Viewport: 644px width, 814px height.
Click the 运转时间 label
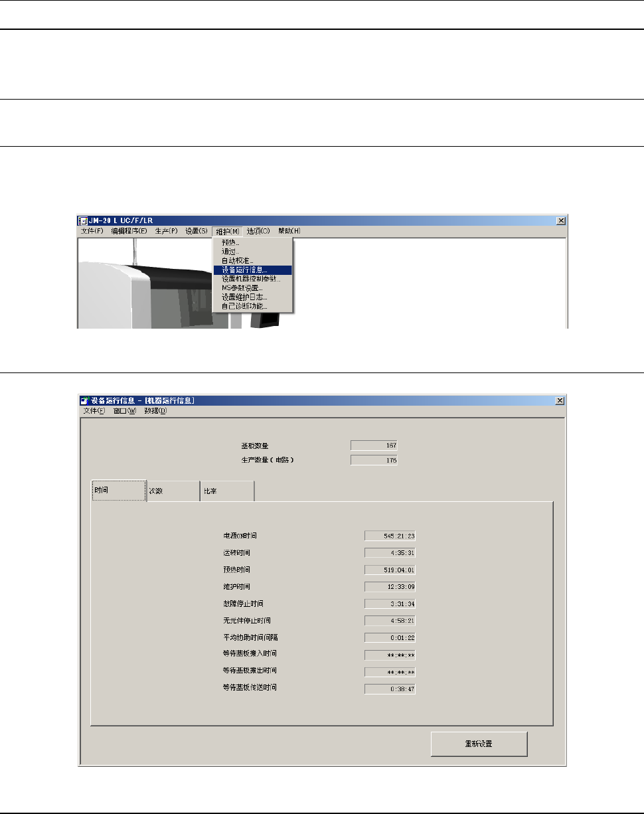click(x=236, y=552)
